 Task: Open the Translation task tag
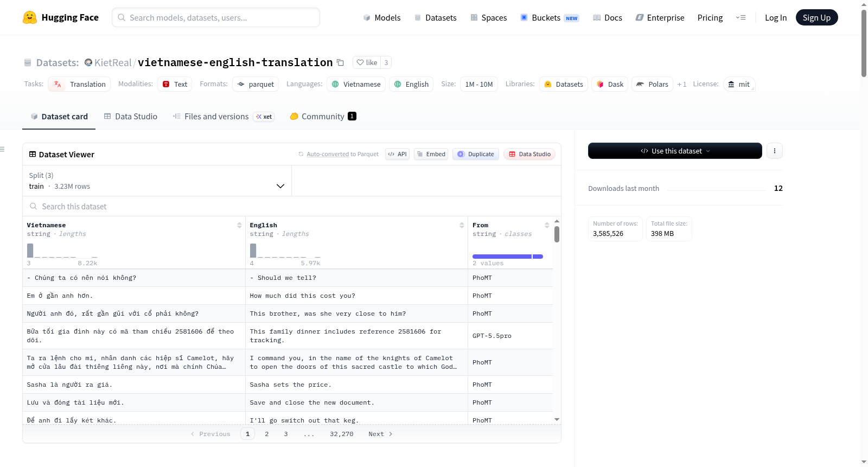click(x=80, y=84)
